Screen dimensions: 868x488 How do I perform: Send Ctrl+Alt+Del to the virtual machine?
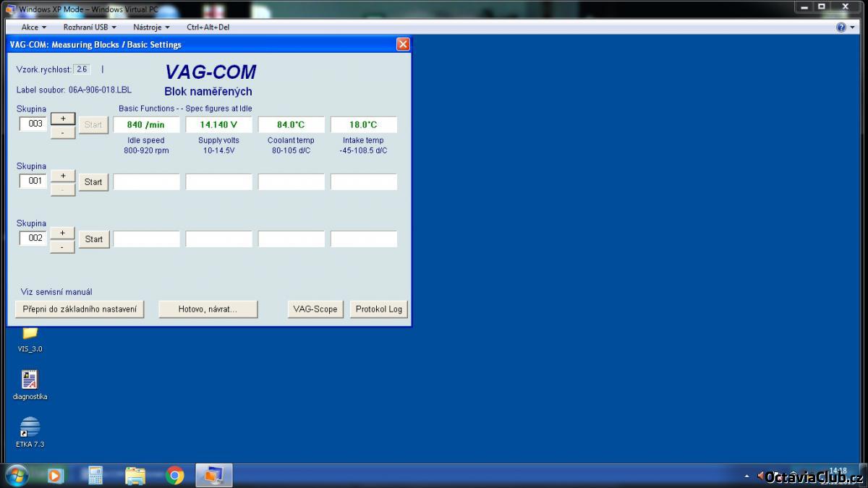click(208, 27)
